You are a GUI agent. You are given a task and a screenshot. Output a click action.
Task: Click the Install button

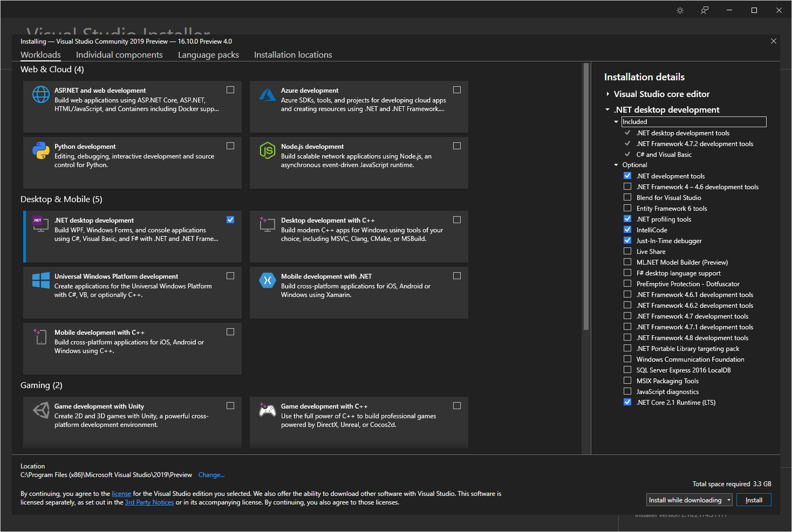pos(754,500)
